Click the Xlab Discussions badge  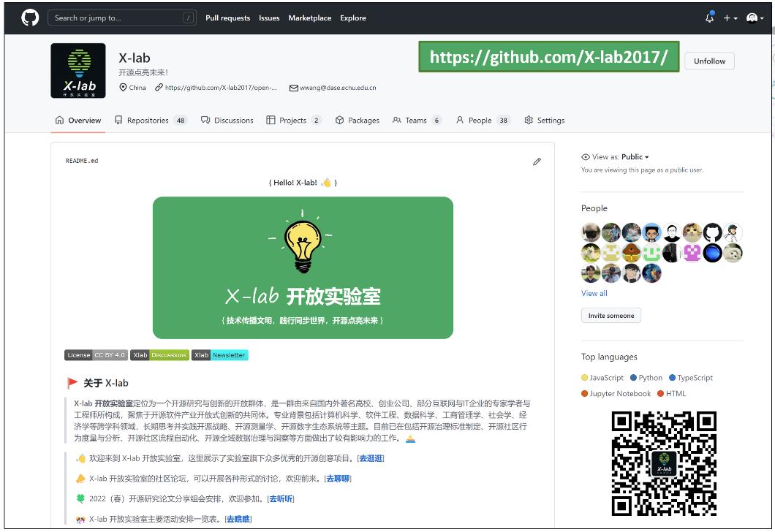(x=159, y=355)
